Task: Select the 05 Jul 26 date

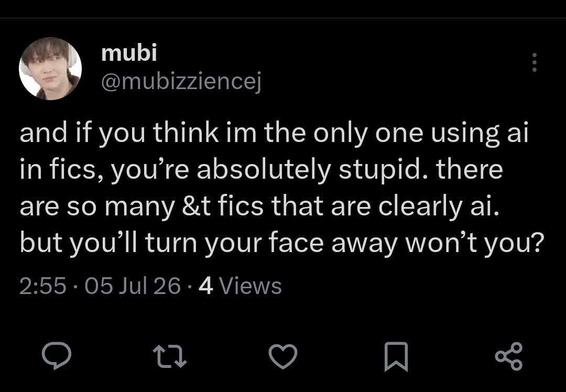Action: pos(133,286)
